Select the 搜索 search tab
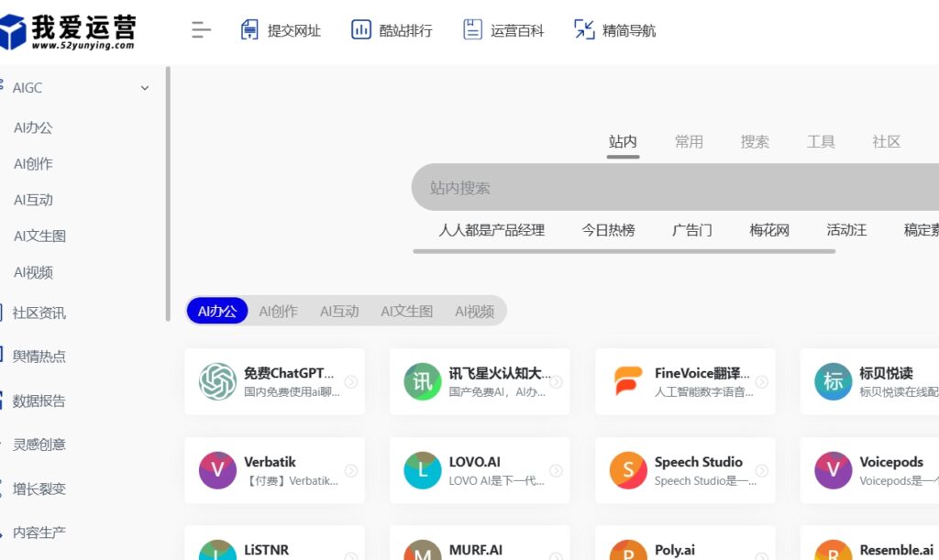This screenshot has width=939, height=560. (755, 142)
